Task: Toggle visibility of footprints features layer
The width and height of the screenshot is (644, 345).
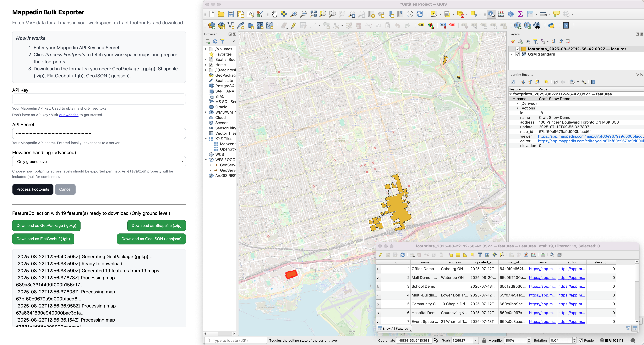Action: point(518,49)
